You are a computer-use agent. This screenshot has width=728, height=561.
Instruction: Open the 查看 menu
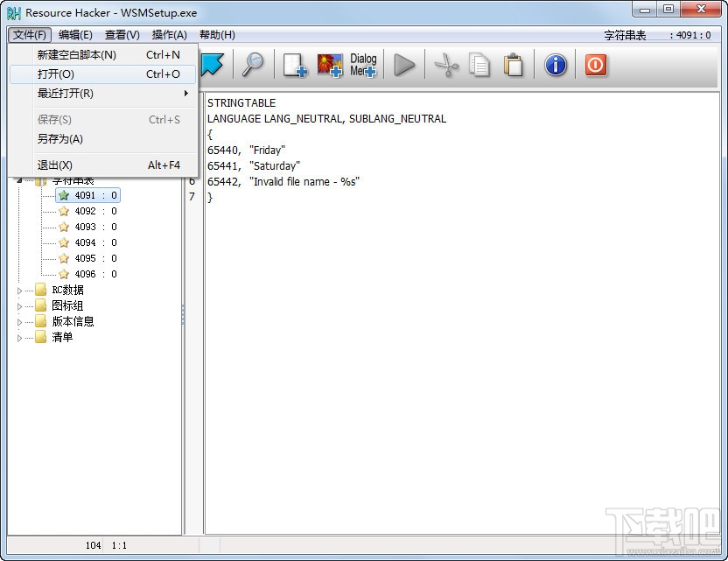[121, 35]
